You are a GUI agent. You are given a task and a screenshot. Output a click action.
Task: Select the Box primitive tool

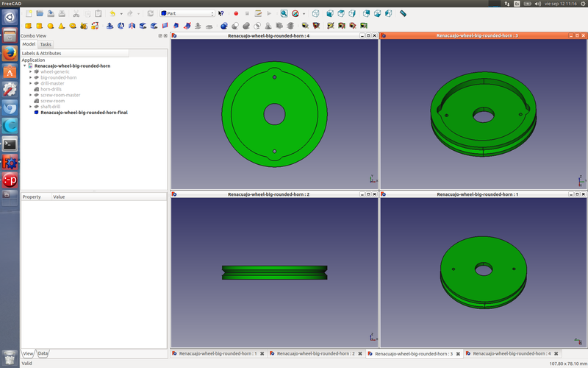pyautogui.click(x=29, y=26)
